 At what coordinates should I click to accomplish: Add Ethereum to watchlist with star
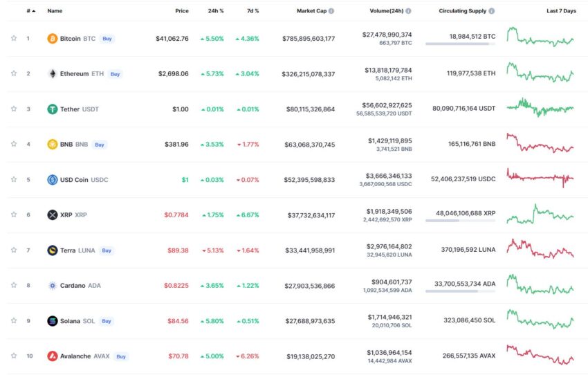pos(14,73)
